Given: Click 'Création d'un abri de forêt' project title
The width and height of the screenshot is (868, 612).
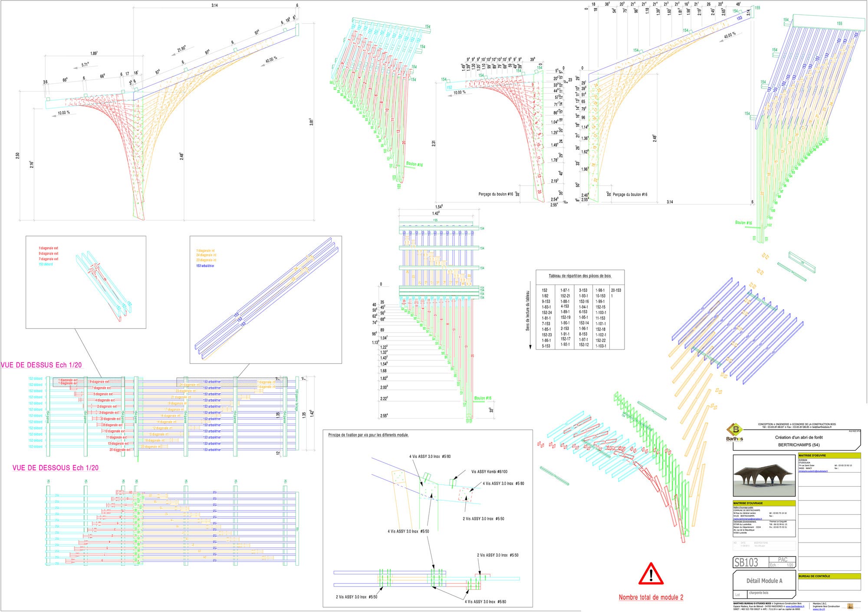Looking at the screenshot, I should (x=799, y=437).
